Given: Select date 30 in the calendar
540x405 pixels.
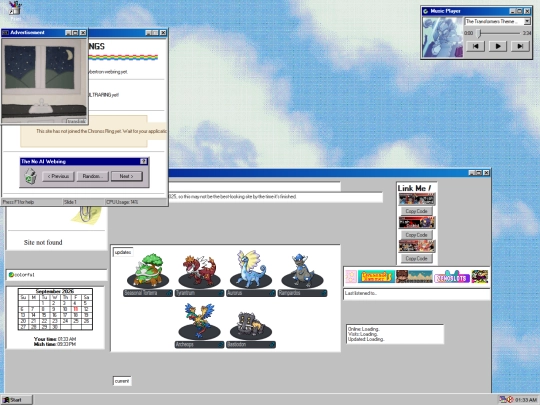Looking at the screenshot, I should coord(54,327).
